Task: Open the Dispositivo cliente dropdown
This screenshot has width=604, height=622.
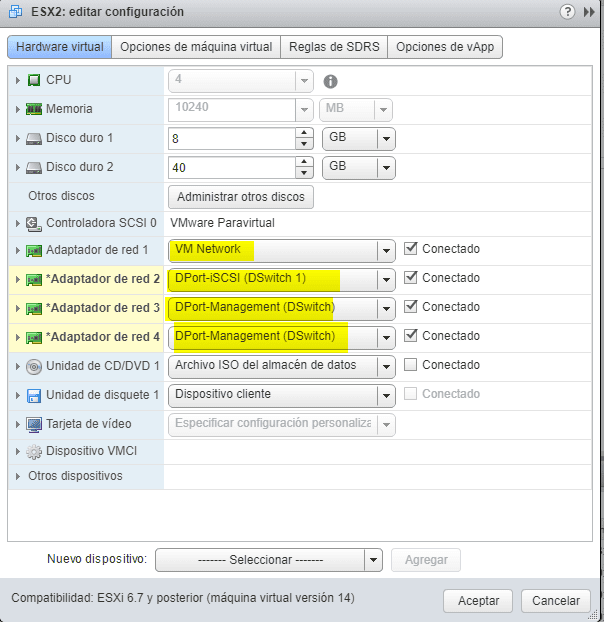Action: click(x=282, y=395)
